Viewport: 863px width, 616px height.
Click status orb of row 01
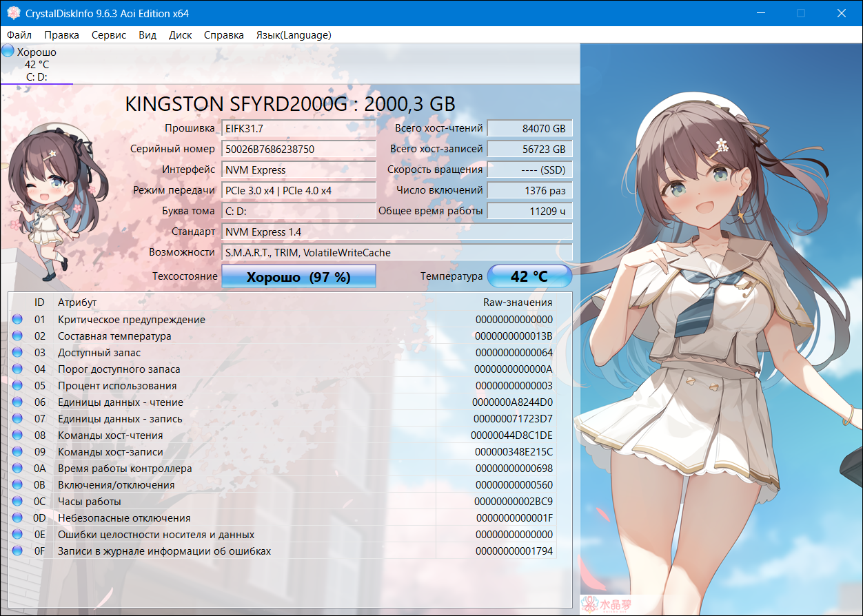17,319
